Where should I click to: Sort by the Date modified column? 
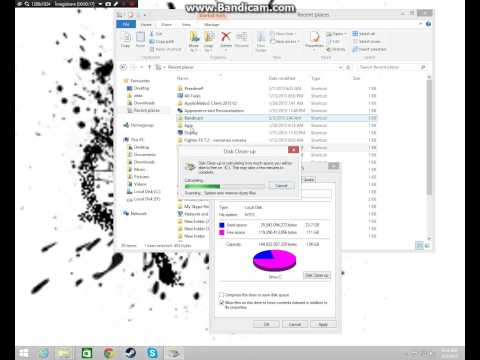[x=282, y=78]
